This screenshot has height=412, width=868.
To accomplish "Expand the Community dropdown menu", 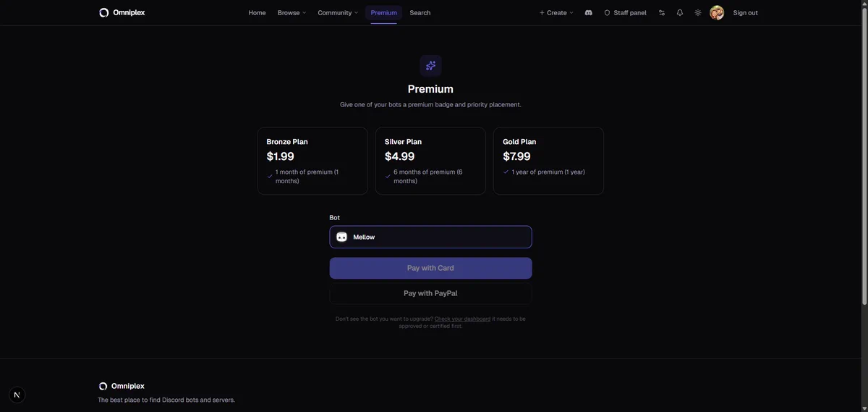I will (338, 12).
